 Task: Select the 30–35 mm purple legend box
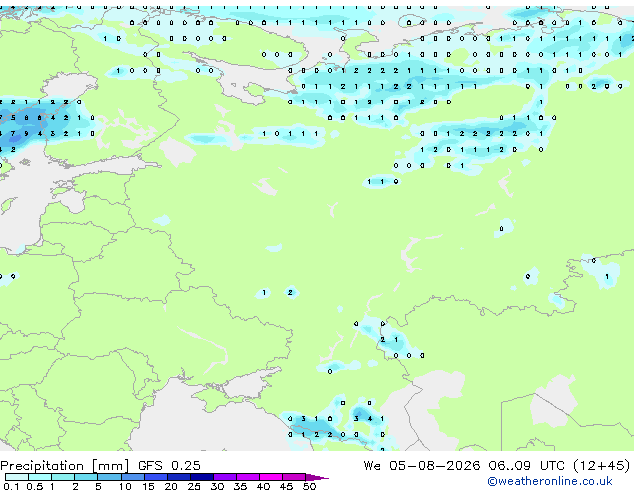click(224, 477)
